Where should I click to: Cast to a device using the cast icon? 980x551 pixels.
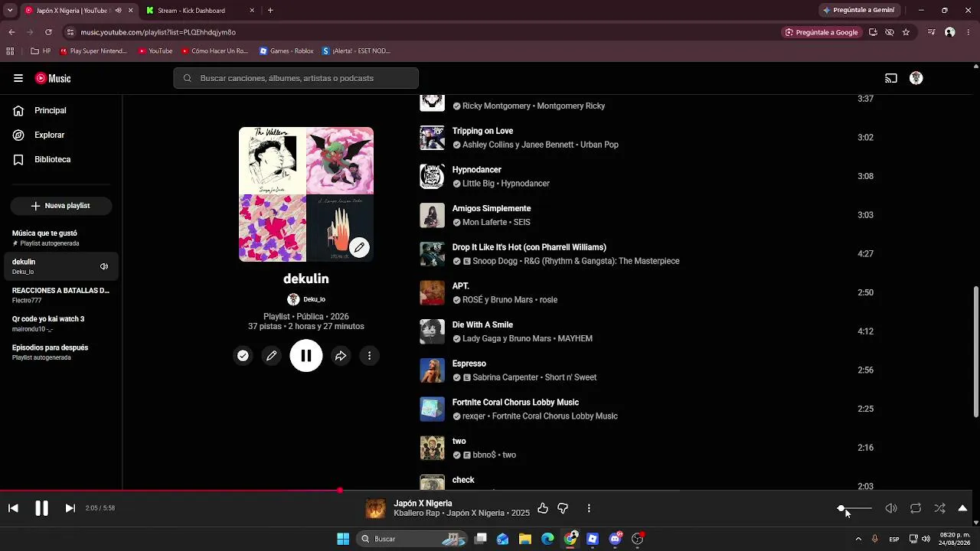tap(891, 78)
